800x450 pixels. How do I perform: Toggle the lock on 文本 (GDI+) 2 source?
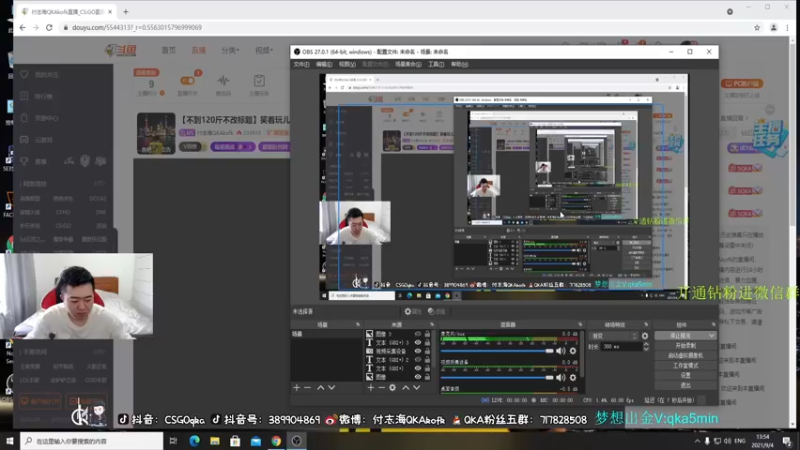pos(428,360)
